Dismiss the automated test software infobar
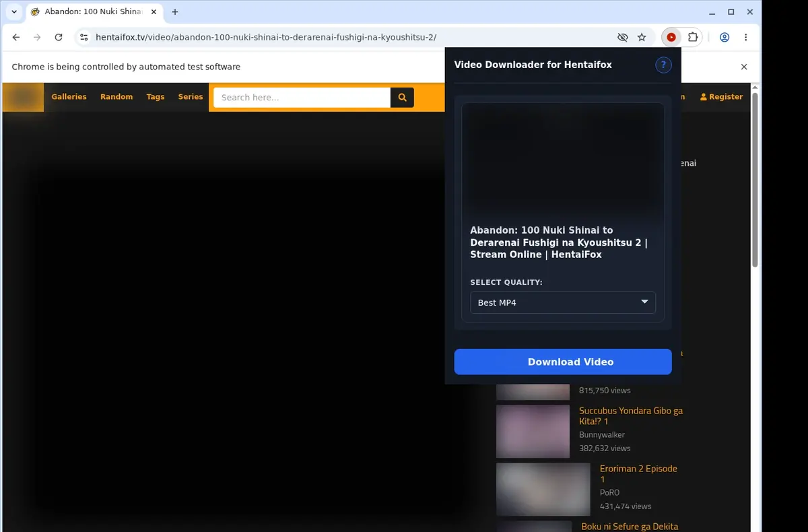Viewport: 808px width, 532px height. click(744, 67)
